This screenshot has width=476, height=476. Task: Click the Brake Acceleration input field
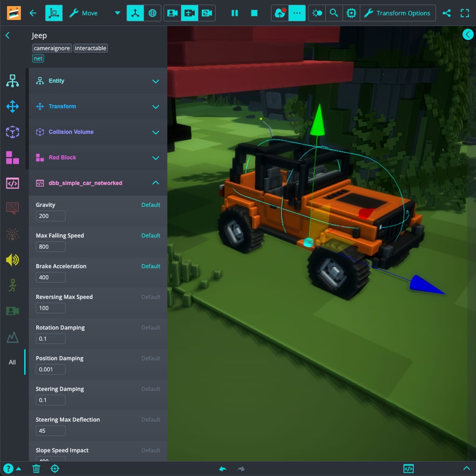click(51, 278)
